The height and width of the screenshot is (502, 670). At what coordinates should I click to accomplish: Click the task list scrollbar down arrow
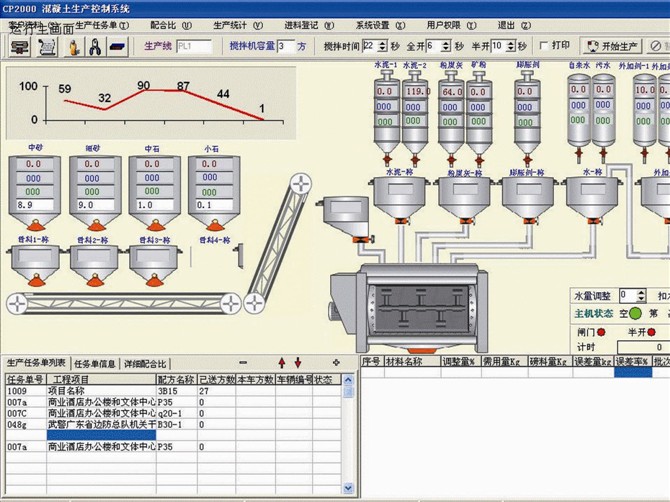click(349, 487)
